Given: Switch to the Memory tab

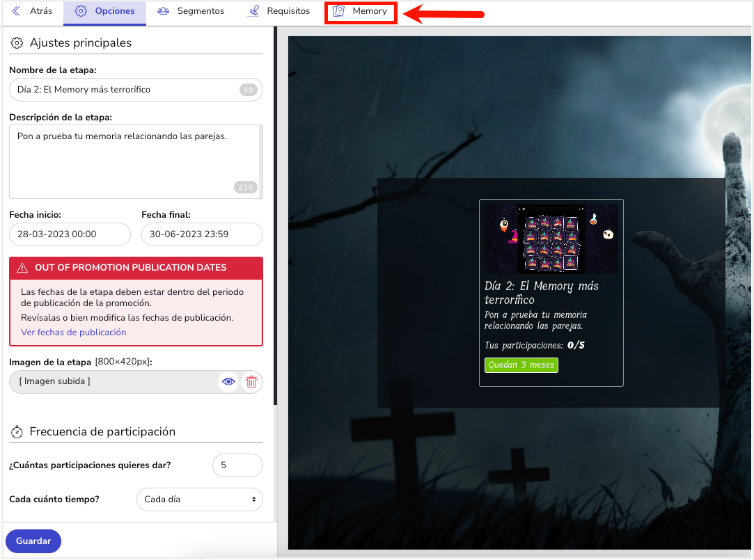Looking at the screenshot, I should pos(360,11).
